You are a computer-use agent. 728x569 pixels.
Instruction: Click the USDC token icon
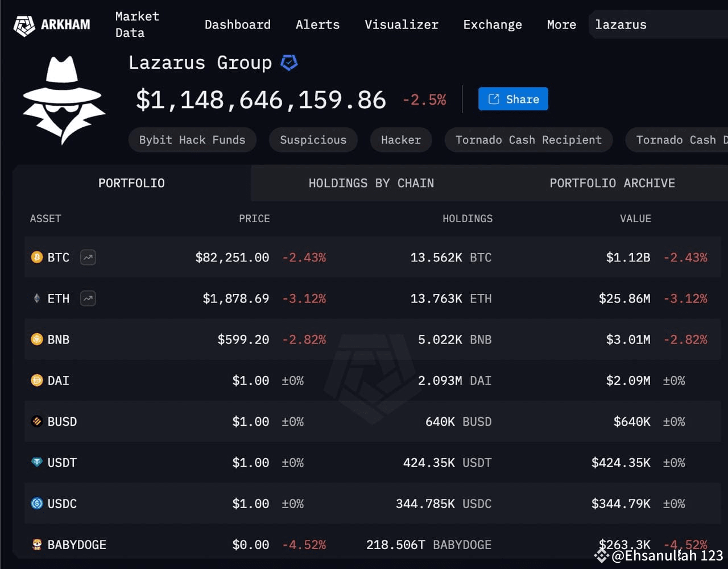(x=36, y=504)
